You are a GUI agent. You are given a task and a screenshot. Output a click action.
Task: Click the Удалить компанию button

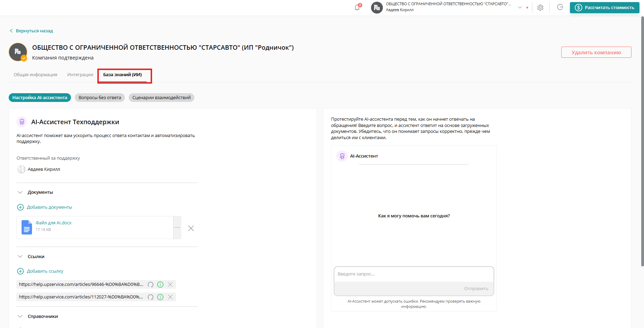[596, 53]
